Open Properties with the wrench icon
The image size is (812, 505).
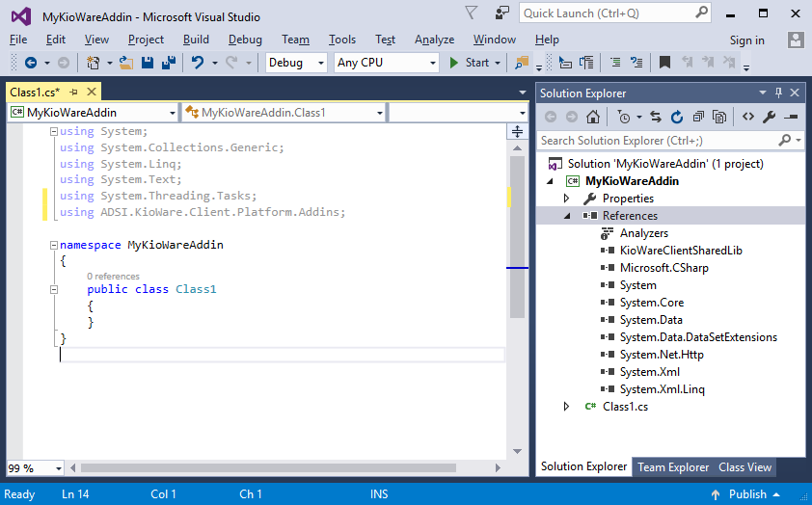pyautogui.click(x=769, y=117)
